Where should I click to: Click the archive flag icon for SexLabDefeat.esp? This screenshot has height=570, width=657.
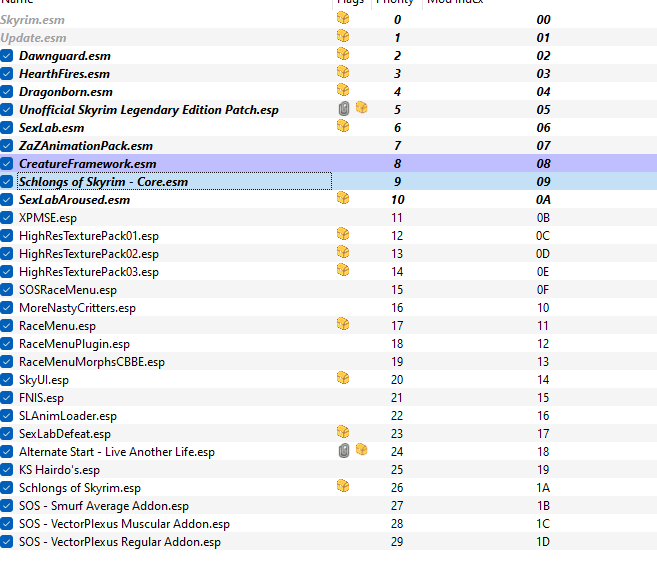(343, 432)
